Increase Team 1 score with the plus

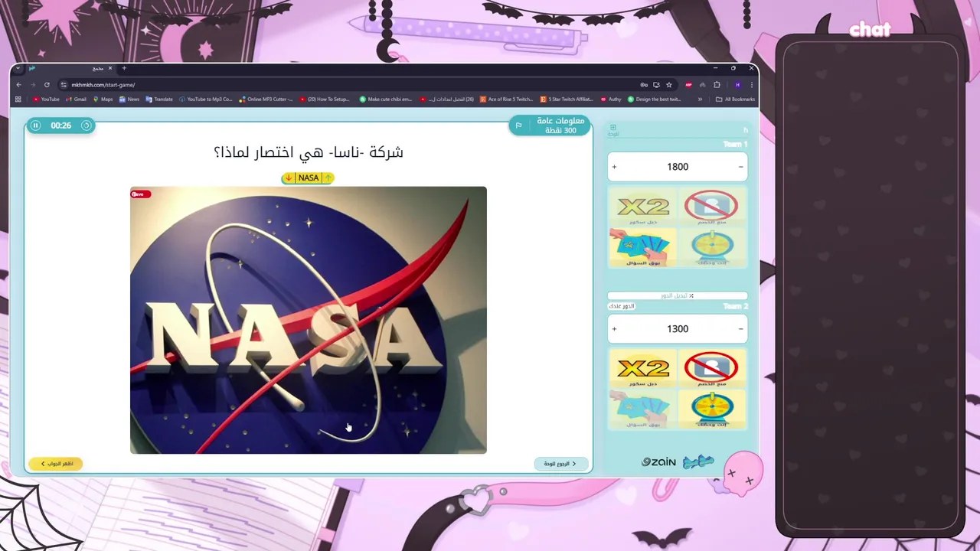pyautogui.click(x=614, y=167)
